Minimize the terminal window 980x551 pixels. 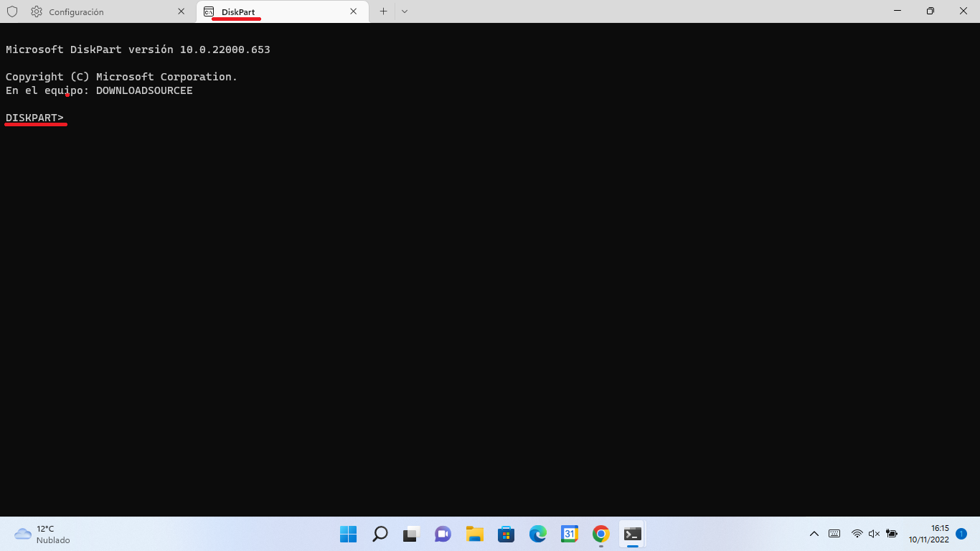897,11
